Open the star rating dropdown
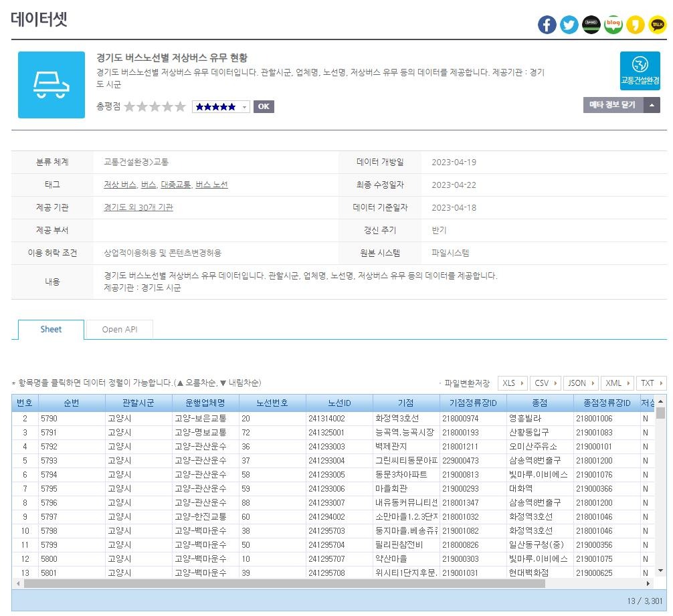The width and height of the screenshot is (673, 616). tap(221, 107)
